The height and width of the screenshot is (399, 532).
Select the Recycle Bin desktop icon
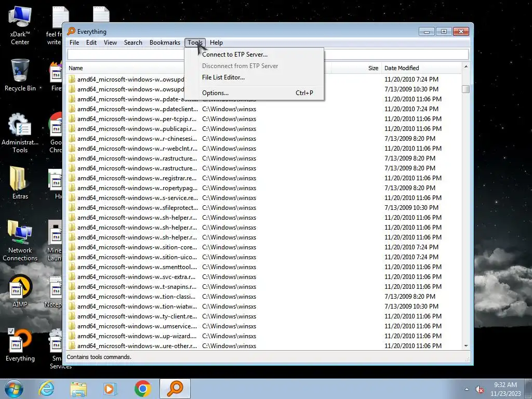click(x=20, y=75)
